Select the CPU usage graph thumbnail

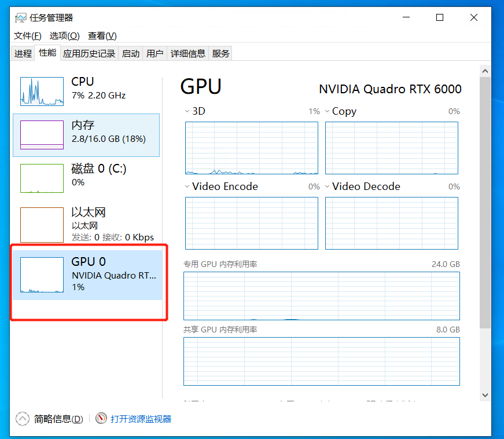tap(42, 92)
